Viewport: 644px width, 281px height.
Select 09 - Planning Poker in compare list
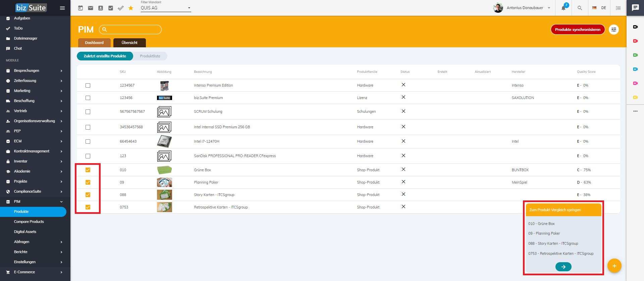(x=544, y=234)
